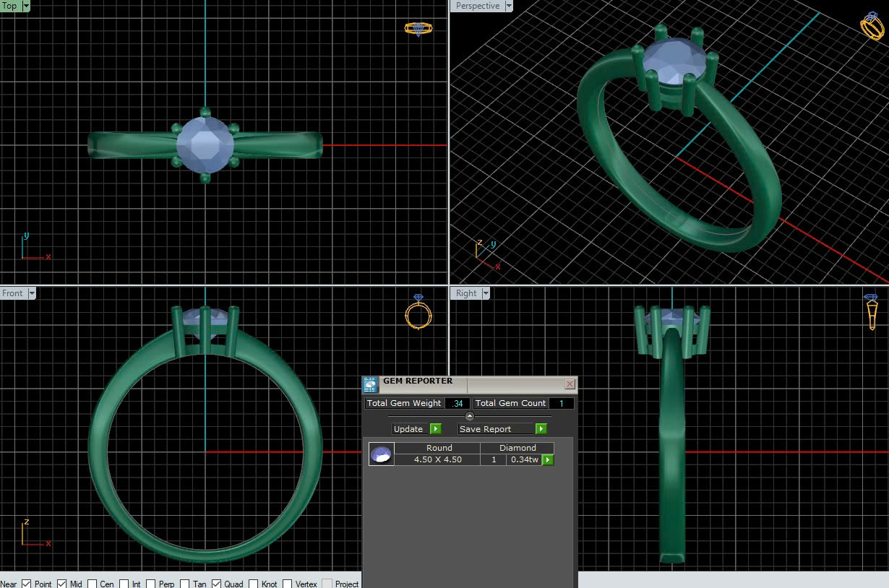Click the ring view icon in Top viewport

[x=418, y=29]
